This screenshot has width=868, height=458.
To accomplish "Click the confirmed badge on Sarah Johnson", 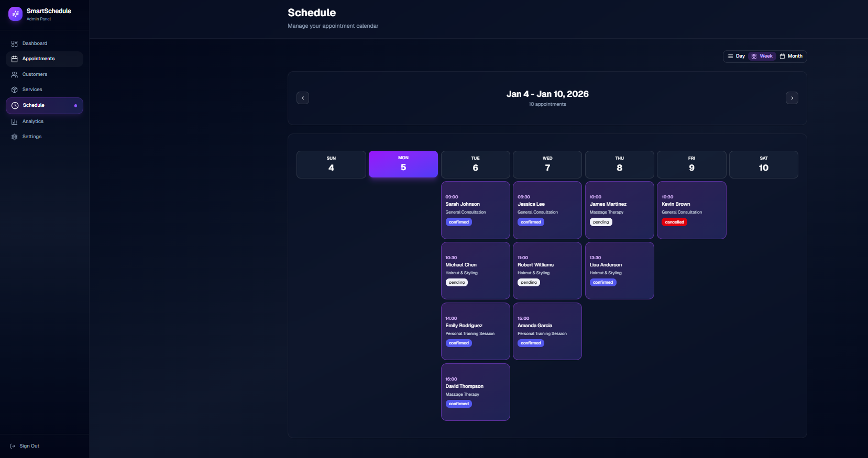I will pyautogui.click(x=459, y=222).
